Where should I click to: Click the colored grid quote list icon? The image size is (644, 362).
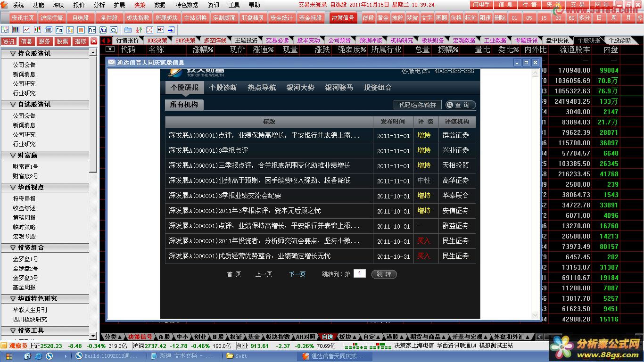(x=16, y=30)
